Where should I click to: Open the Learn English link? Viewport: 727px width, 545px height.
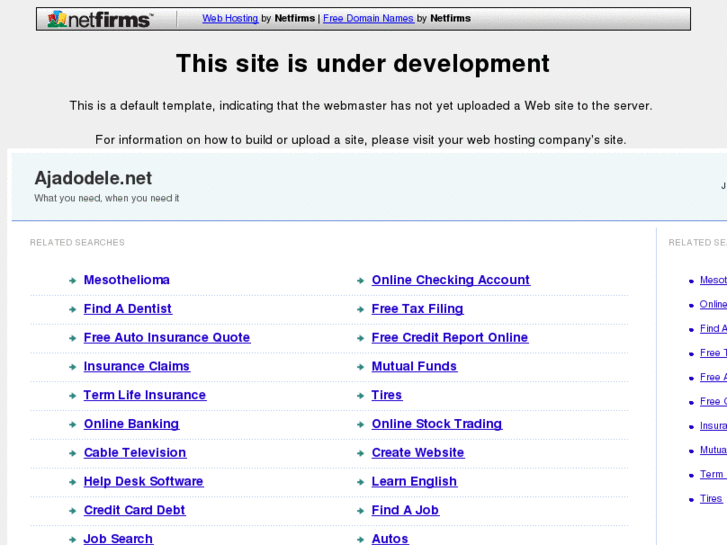tap(414, 481)
